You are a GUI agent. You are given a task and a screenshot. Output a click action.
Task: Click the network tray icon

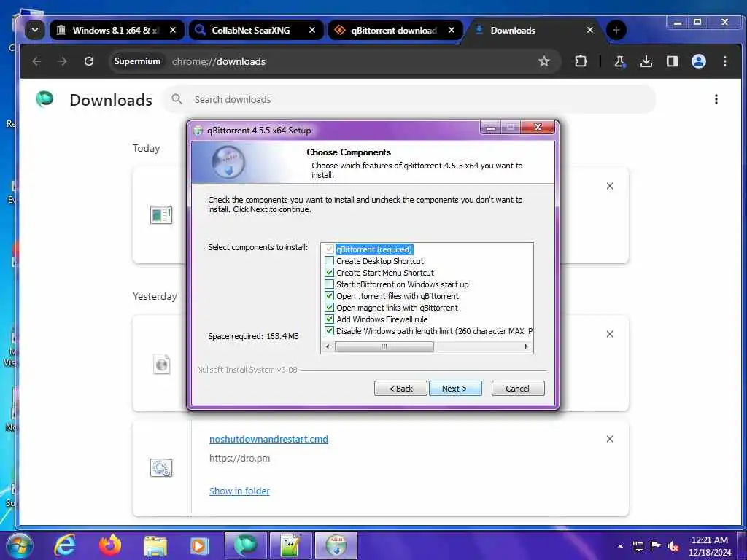click(x=638, y=546)
